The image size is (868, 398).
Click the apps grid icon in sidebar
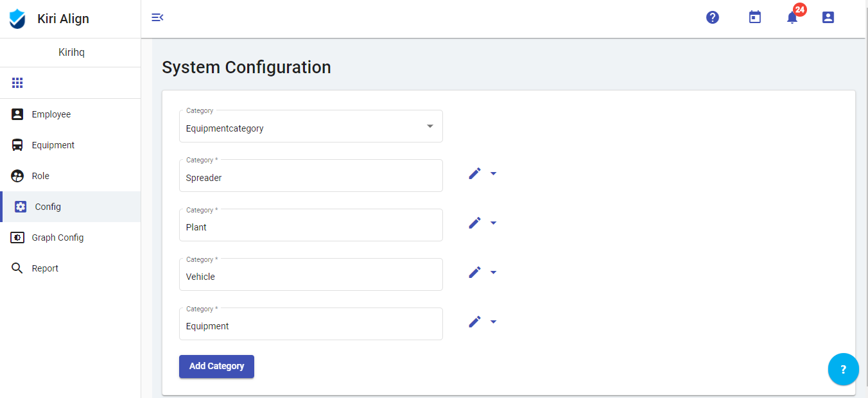(17, 83)
